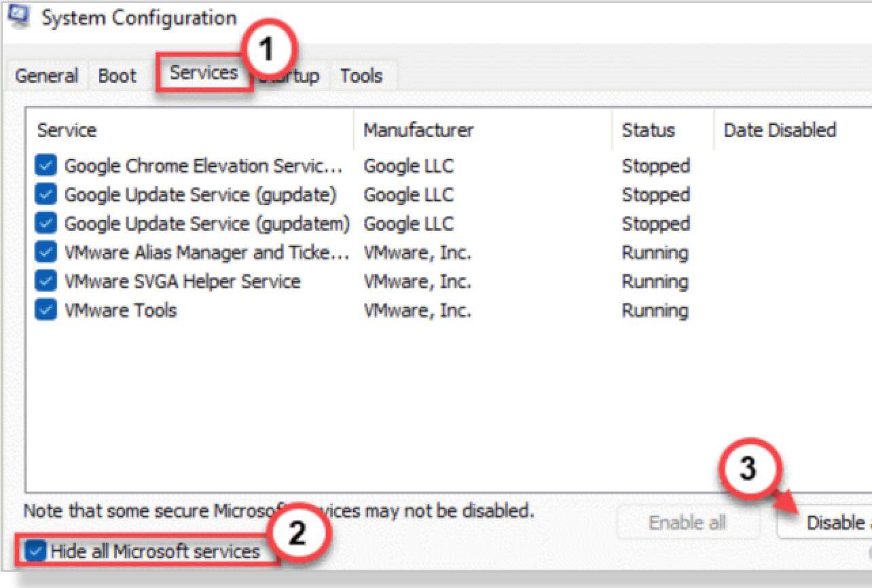Sort by Manufacturer column header
This screenshot has height=588, width=872.
(x=418, y=130)
